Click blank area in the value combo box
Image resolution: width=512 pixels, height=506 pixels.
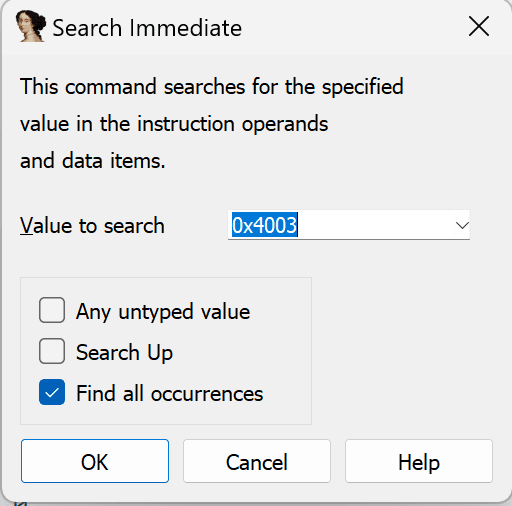pos(373,225)
